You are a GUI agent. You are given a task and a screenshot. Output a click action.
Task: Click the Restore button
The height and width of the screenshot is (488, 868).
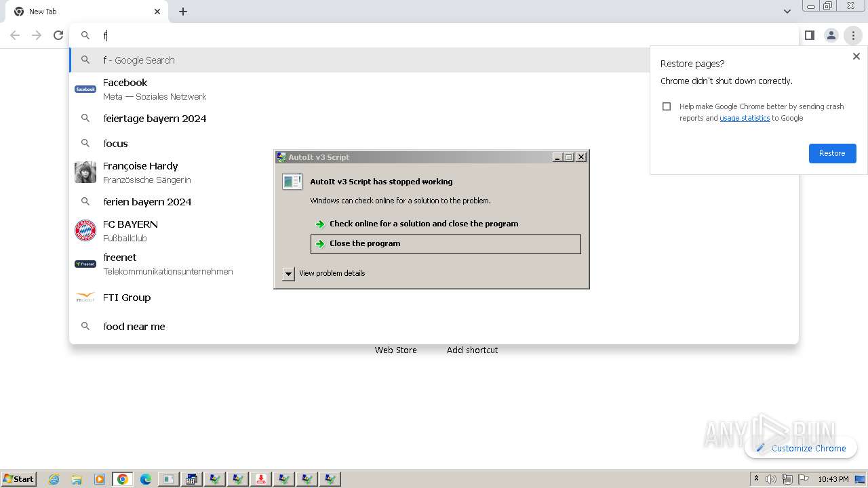pyautogui.click(x=832, y=153)
